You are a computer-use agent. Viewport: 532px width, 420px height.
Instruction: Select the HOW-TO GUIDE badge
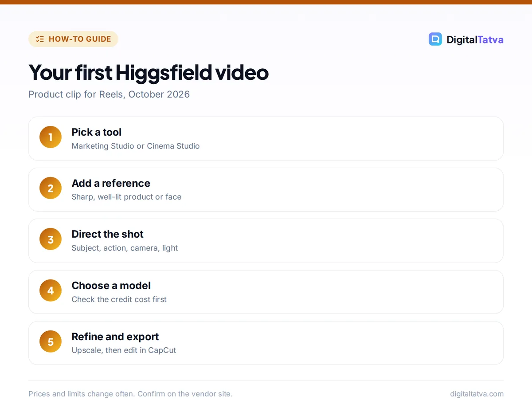tap(73, 39)
